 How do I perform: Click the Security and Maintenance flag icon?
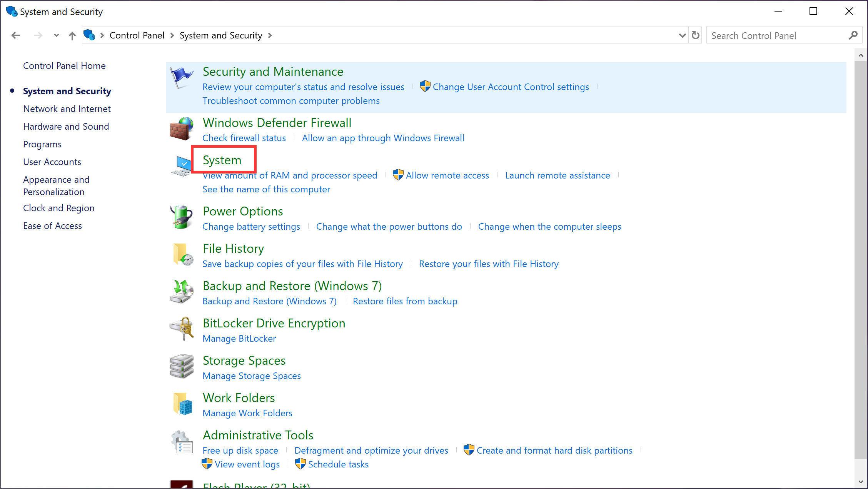[182, 77]
